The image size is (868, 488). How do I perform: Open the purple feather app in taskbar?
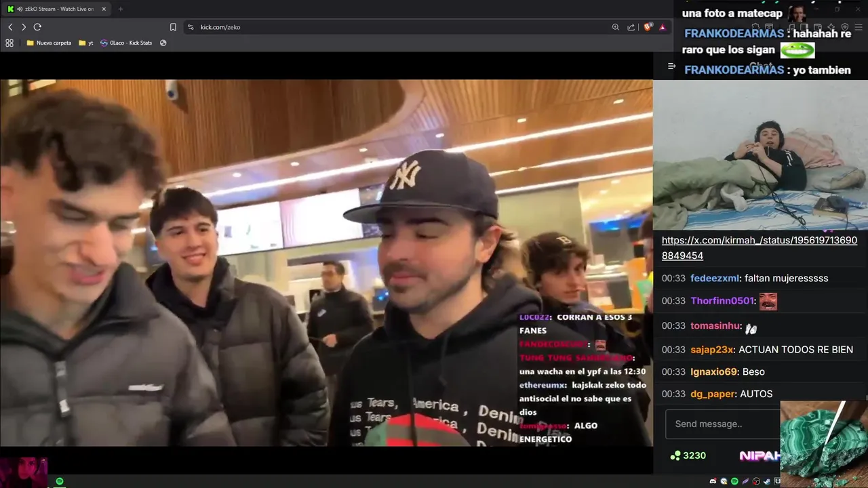tap(745, 481)
